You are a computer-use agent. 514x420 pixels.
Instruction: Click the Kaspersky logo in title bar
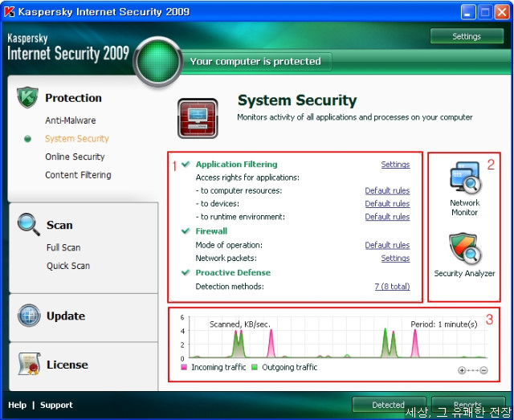[9, 12]
